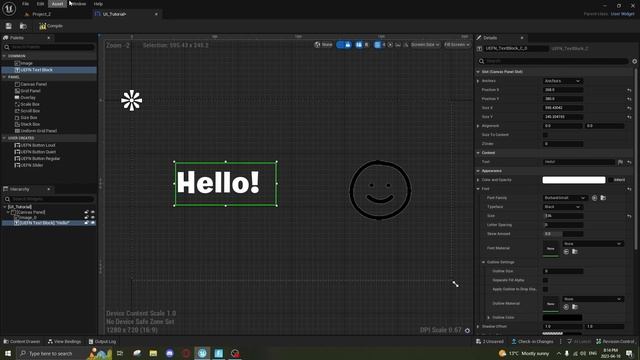The height and width of the screenshot is (360, 640).
Task: Open the File menu
Action: [x=25, y=4]
